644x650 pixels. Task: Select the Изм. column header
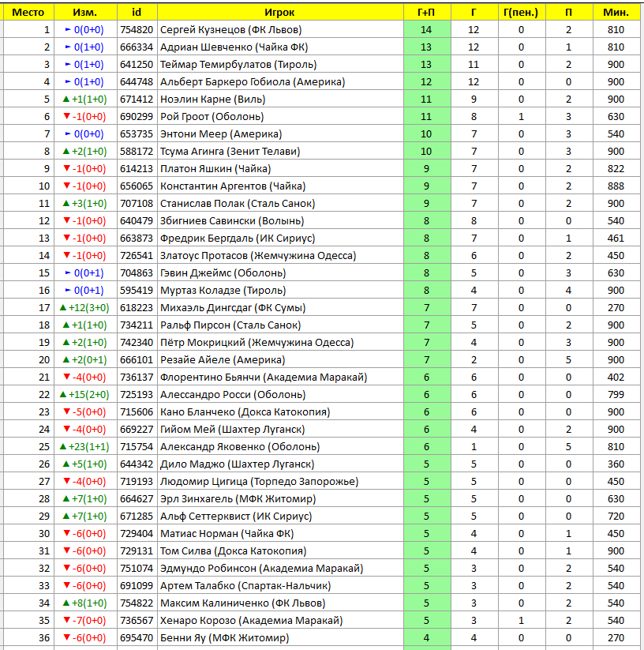click(x=85, y=13)
